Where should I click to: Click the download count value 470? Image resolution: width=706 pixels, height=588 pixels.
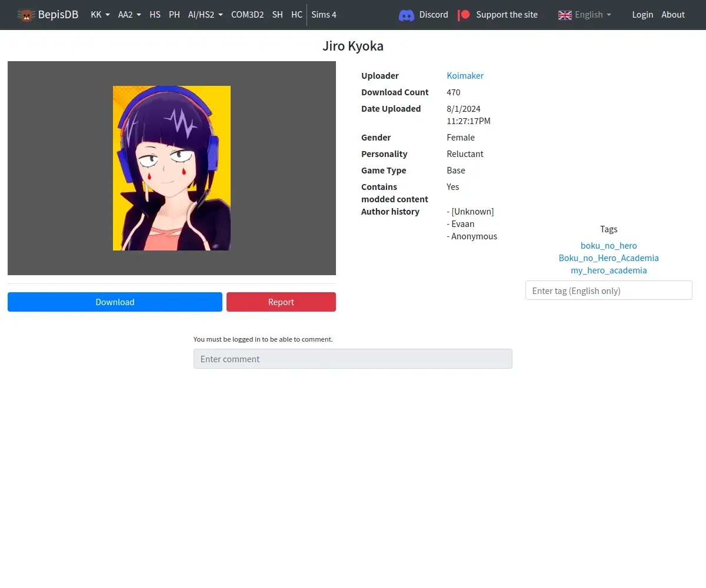point(454,92)
